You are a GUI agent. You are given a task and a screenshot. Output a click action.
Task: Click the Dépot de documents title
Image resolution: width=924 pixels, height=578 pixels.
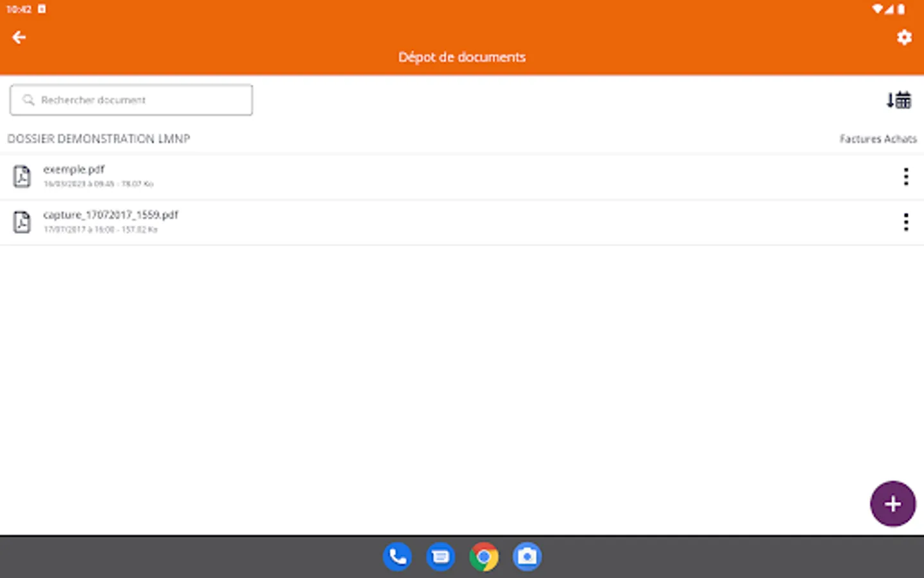click(462, 57)
